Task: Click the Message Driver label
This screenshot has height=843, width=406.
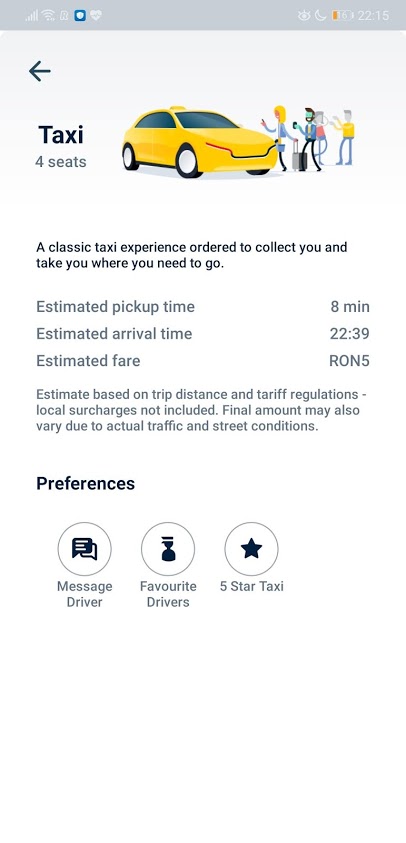Action: pos(84,594)
